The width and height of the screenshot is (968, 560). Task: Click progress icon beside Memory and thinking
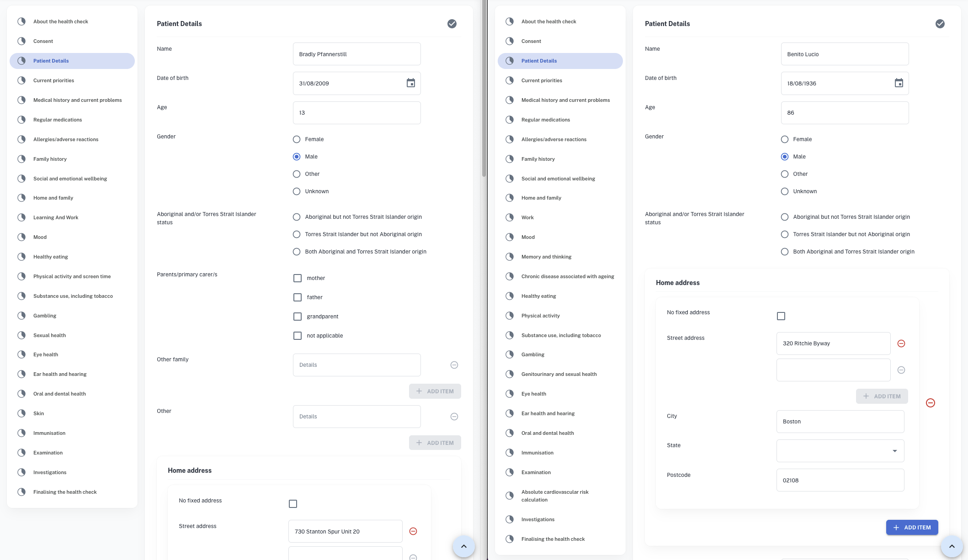point(510,257)
